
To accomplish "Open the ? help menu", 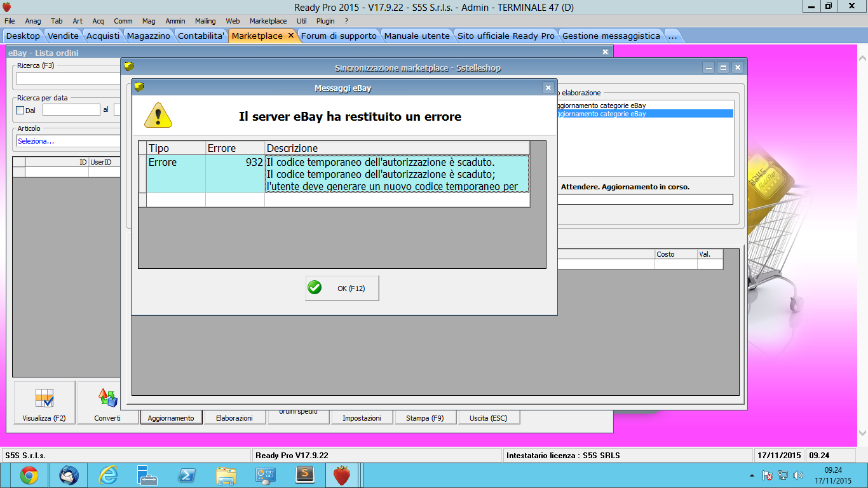I will pos(346,21).
